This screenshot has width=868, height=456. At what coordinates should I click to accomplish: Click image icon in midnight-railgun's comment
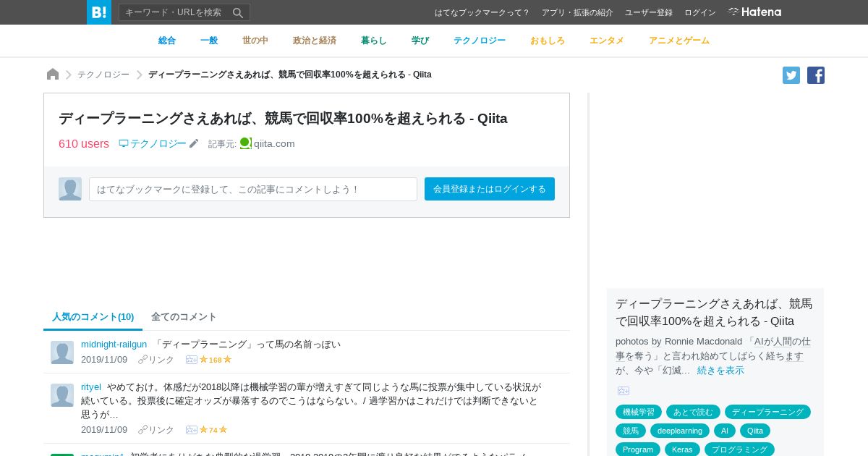(x=192, y=360)
